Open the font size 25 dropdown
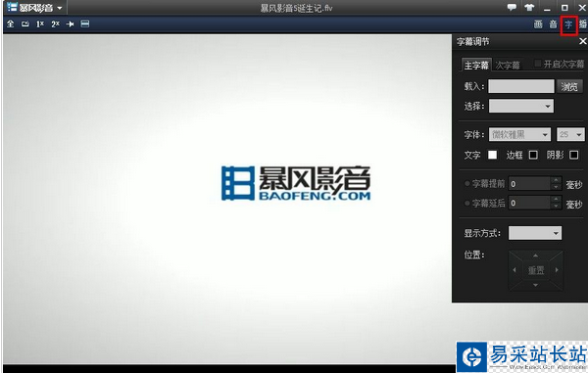This screenshot has width=588, height=373. (570, 134)
